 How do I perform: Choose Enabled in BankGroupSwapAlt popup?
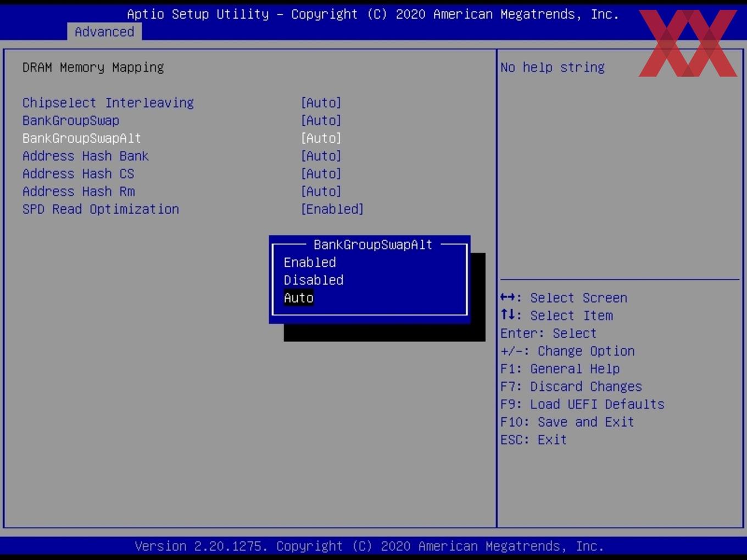(310, 262)
